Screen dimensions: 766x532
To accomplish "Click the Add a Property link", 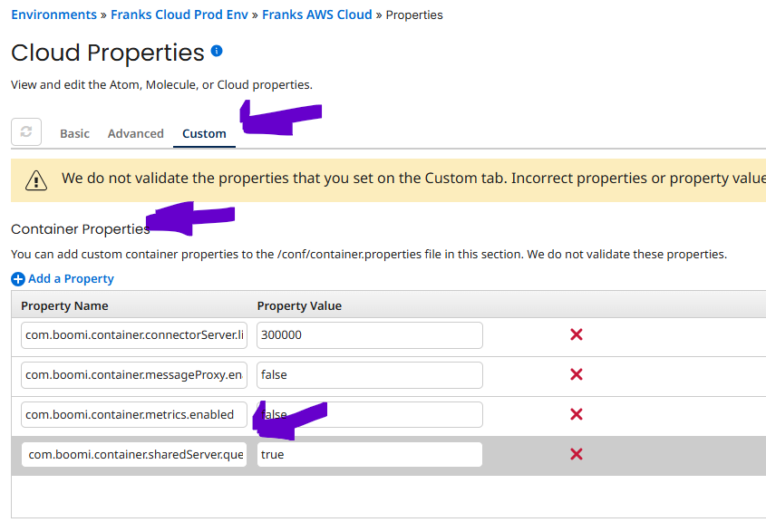I will coord(71,279).
